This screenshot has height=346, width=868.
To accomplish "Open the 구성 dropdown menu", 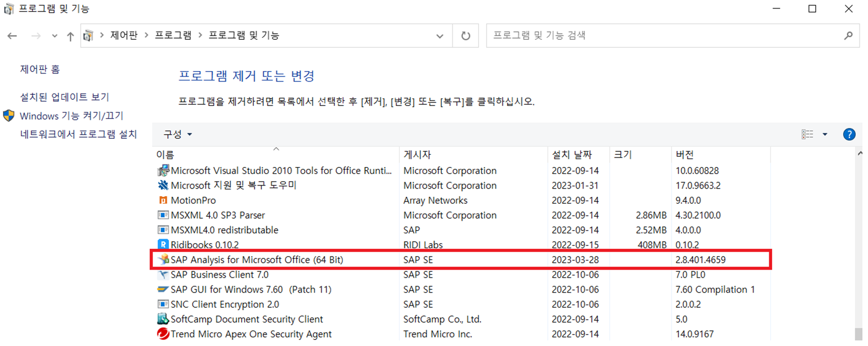I will (178, 134).
